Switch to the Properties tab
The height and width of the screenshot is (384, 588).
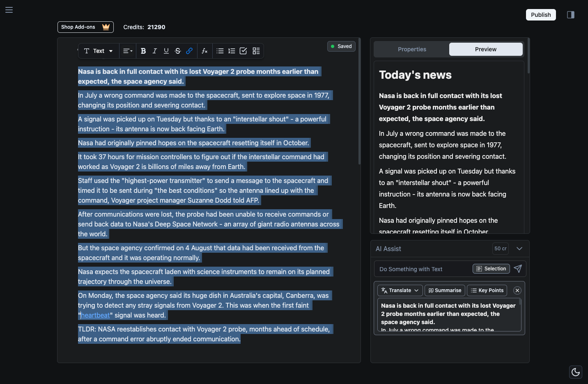click(412, 49)
